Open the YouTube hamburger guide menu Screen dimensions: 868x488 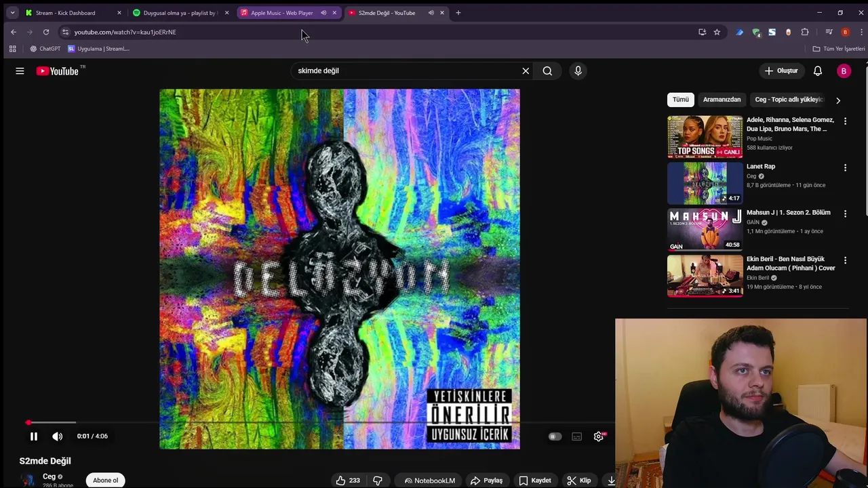click(x=20, y=70)
